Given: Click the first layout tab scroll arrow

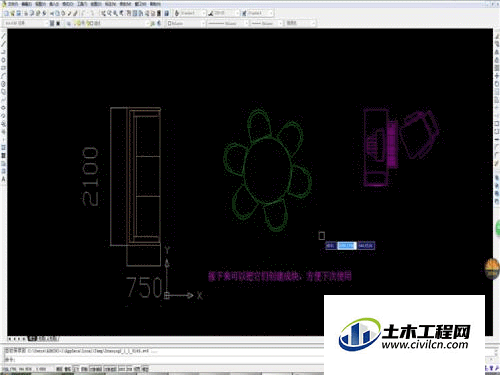Looking at the screenshot, I should 10,338.
